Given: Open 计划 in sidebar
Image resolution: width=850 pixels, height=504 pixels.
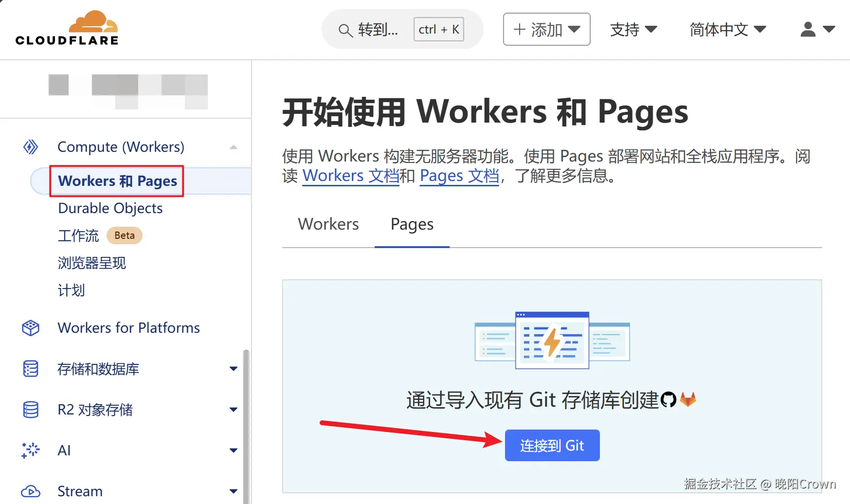Looking at the screenshot, I should pos(72,290).
